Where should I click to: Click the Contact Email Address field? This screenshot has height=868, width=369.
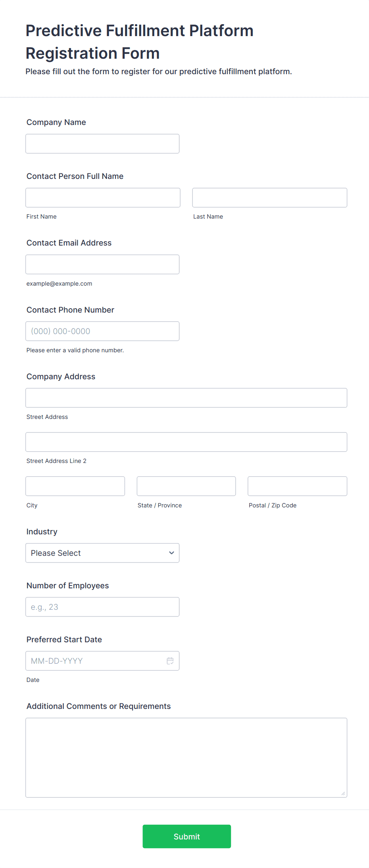102,264
